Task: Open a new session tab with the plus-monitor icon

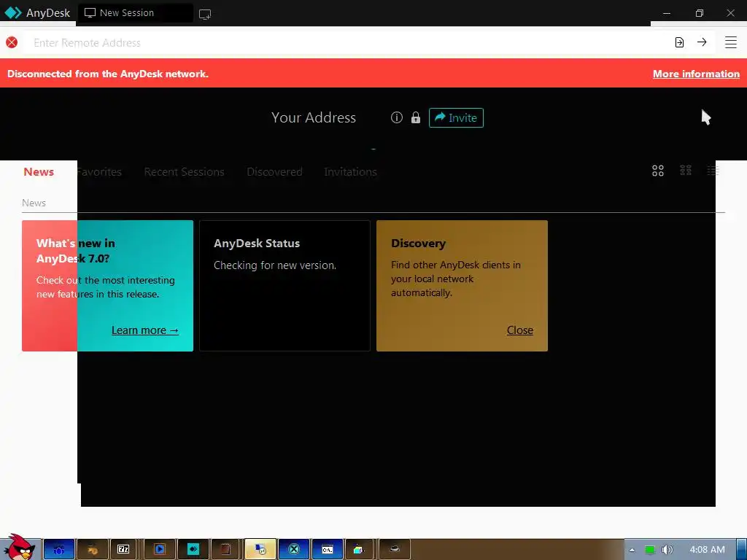Action: pyautogui.click(x=205, y=15)
